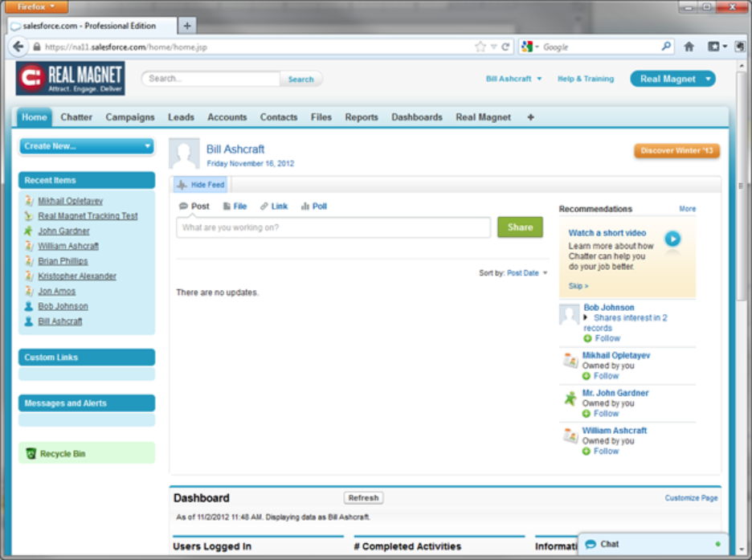752x560 pixels.
Task: Open the Firefox application menu
Action: pyautogui.click(x=36, y=6)
